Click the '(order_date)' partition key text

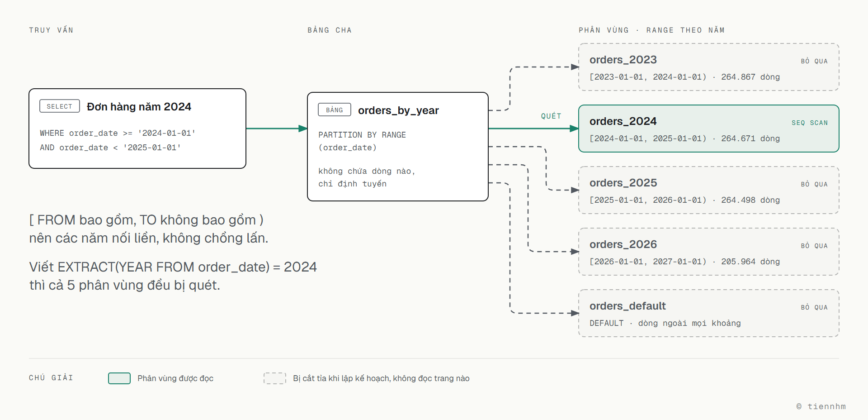tap(347, 148)
